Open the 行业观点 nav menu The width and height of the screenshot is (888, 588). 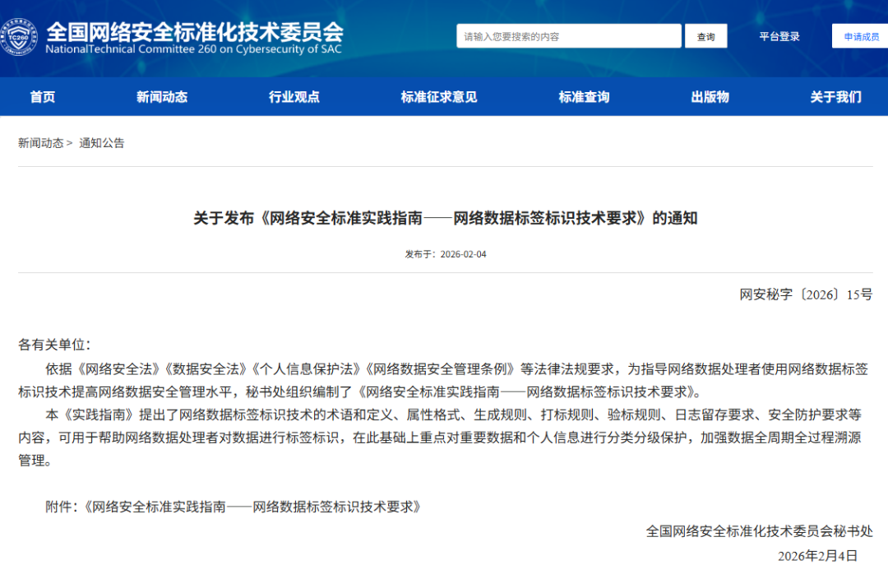294,97
